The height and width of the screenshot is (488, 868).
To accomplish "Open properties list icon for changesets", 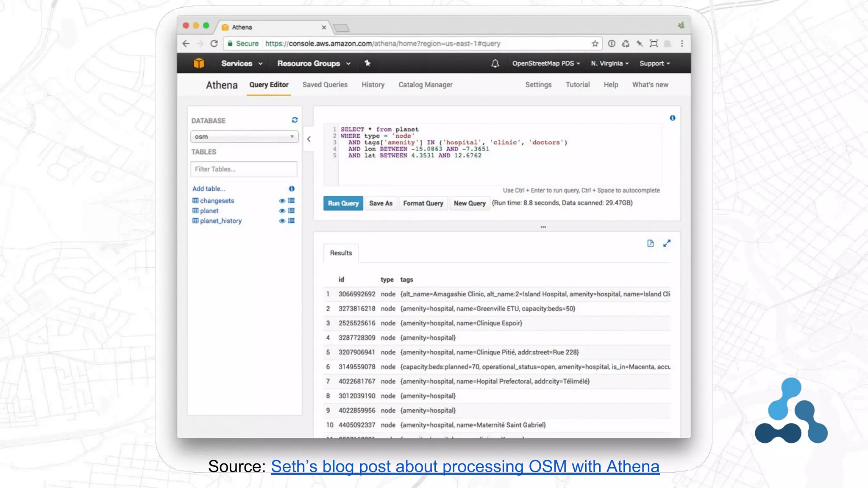I will [x=291, y=201].
